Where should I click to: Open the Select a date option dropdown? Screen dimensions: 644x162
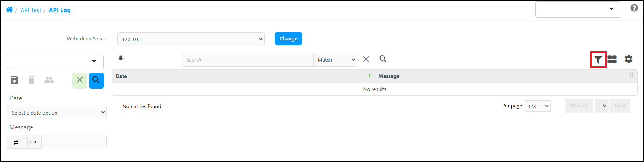[x=57, y=113]
